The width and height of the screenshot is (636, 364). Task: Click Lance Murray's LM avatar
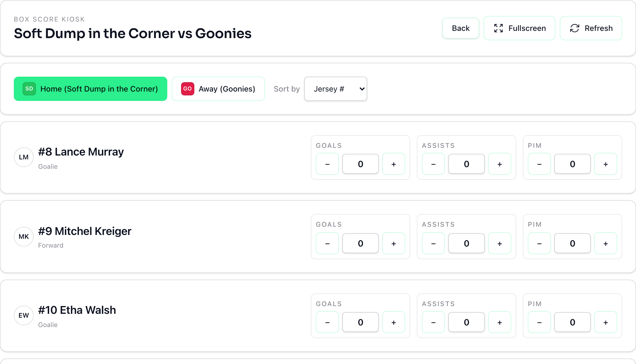pyautogui.click(x=24, y=157)
